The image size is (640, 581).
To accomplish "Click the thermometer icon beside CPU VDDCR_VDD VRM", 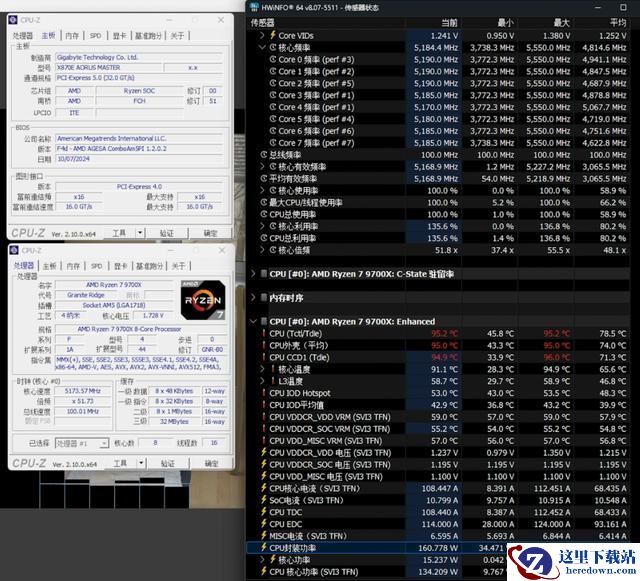I will pos(264,417).
